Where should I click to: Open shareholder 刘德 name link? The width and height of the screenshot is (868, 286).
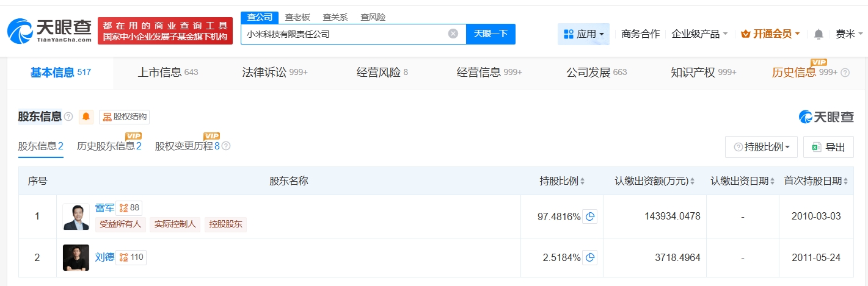click(104, 257)
